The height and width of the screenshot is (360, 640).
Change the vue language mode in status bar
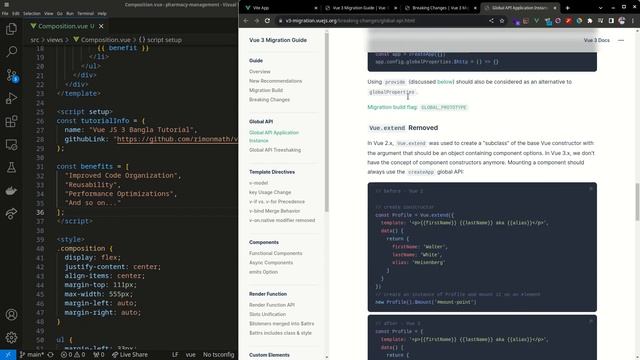tap(191, 355)
